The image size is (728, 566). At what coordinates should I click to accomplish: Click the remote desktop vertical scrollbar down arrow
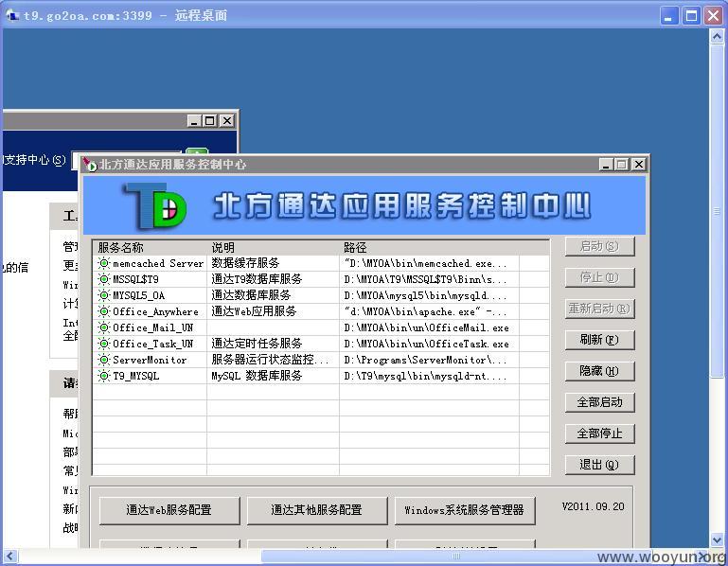point(717,540)
